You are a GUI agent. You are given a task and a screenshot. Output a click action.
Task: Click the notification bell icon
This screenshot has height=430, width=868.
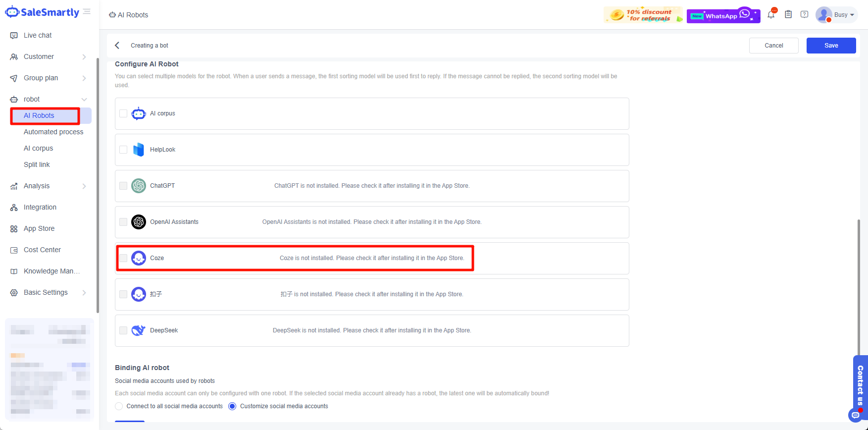771,15
